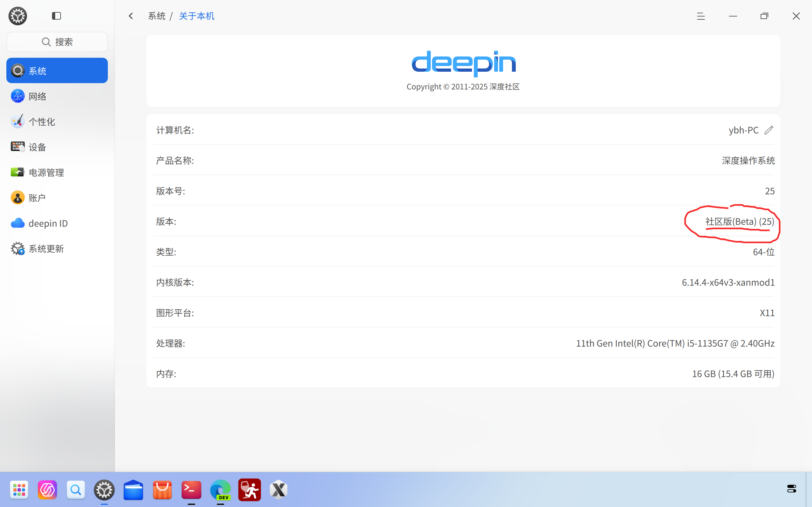The width and height of the screenshot is (812, 507).
Task: Select 电源管理 power management
Action: coord(57,172)
